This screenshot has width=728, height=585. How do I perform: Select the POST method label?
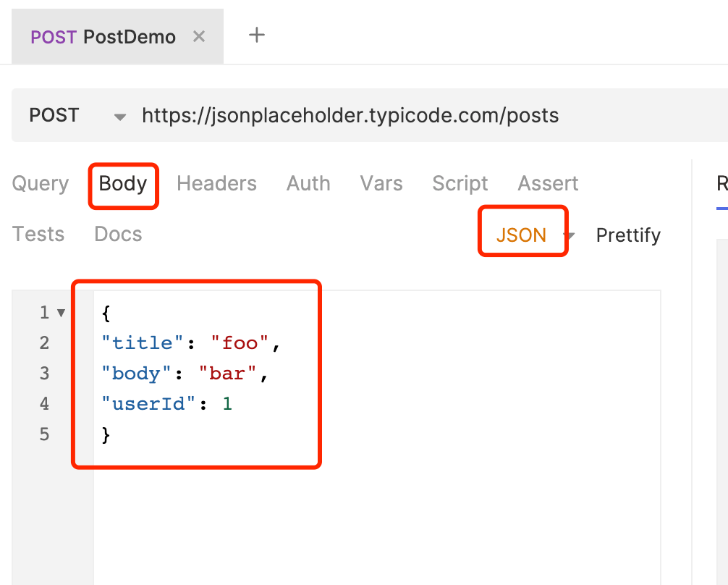click(x=54, y=115)
